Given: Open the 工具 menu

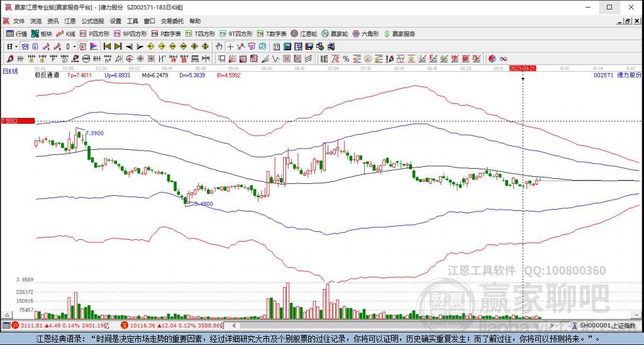Looking at the screenshot, I should click(x=132, y=21).
